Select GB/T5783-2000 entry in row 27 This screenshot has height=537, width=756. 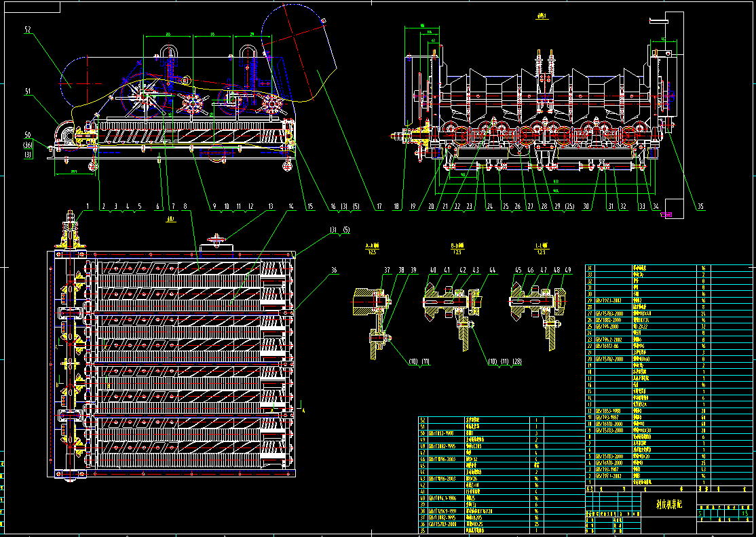(612, 313)
